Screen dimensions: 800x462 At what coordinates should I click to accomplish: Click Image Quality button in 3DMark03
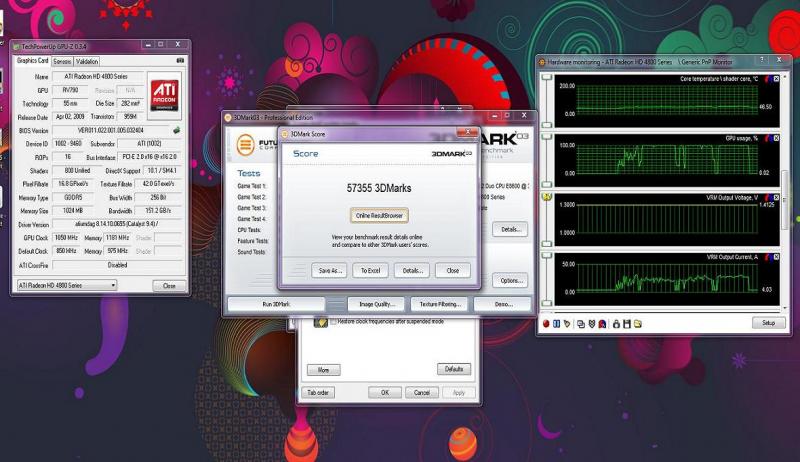[376, 304]
